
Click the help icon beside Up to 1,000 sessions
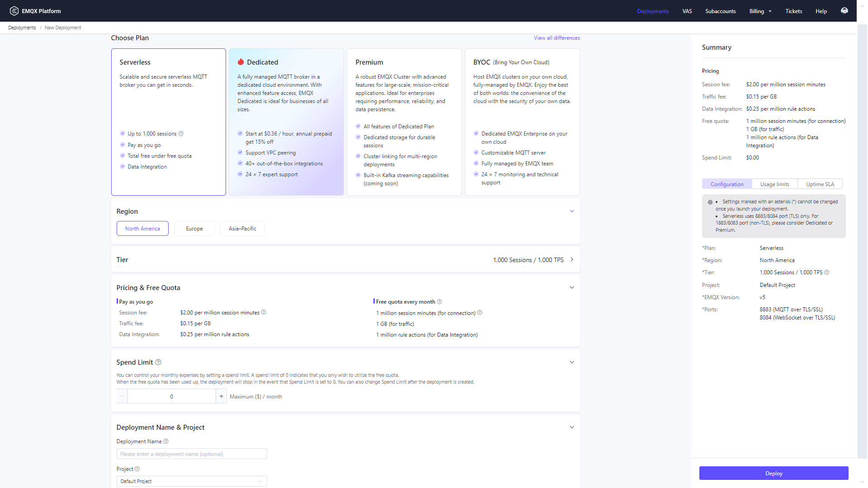coord(181,133)
